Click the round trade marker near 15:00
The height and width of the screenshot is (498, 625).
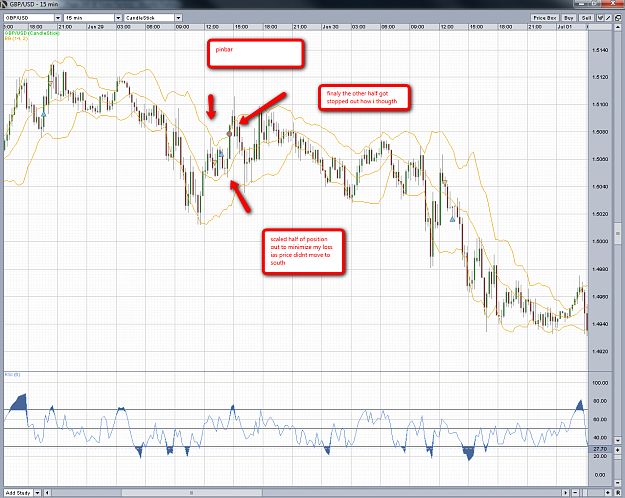pyautogui.click(x=229, y=134)
